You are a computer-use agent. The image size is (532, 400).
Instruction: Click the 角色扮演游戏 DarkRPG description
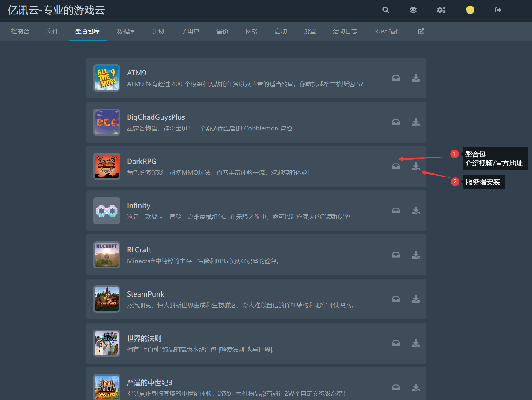(x=219, y=172)
